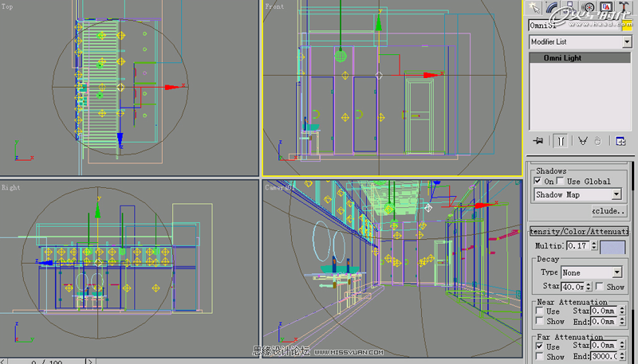Click the green Y-axis arrow in Front viewport
Viewport: 638px width, 364px height.
point(379,24)
